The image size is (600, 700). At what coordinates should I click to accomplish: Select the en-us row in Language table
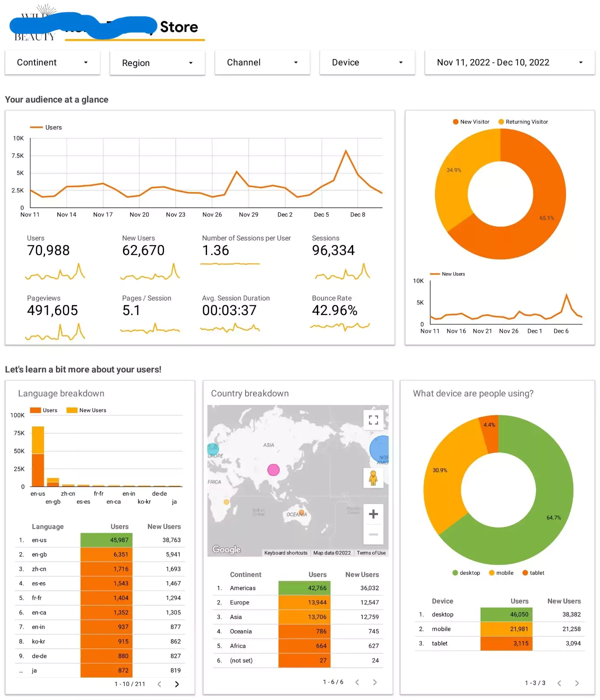click(x=100, y=540)
